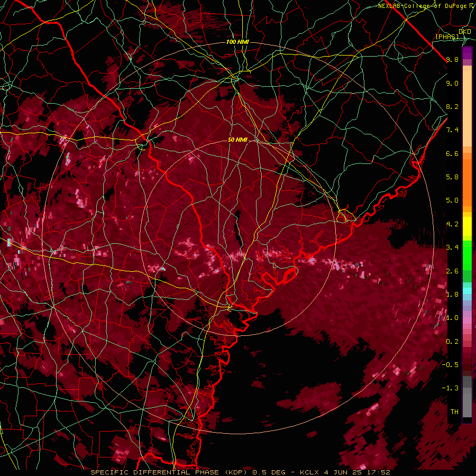
Task: Pick the cyan band of color scale
Action: click(x=467, y=291)
